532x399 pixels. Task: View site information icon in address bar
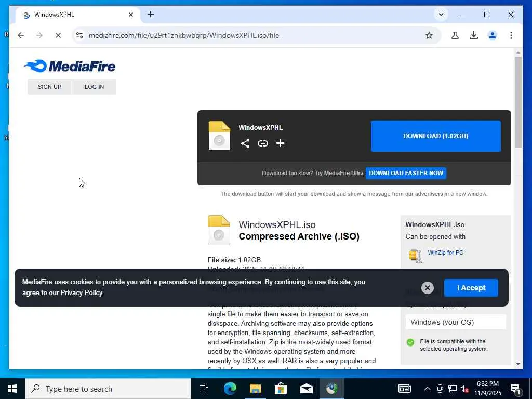(79, 35)
